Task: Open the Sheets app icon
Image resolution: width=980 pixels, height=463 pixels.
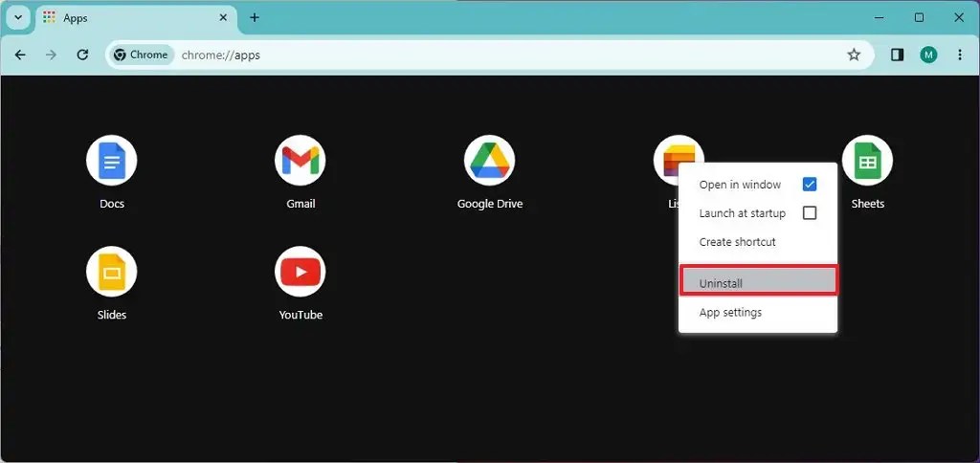Action: 867,161
